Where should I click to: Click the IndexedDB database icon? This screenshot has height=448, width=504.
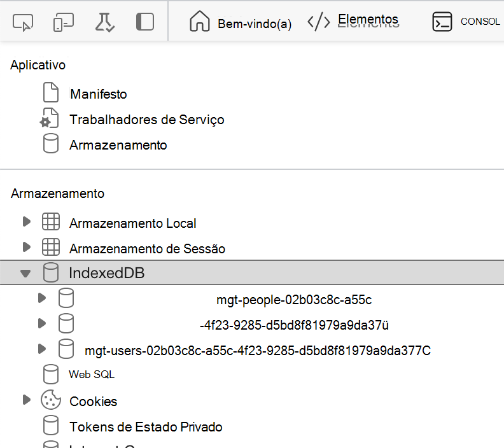[x=51, y=272]
